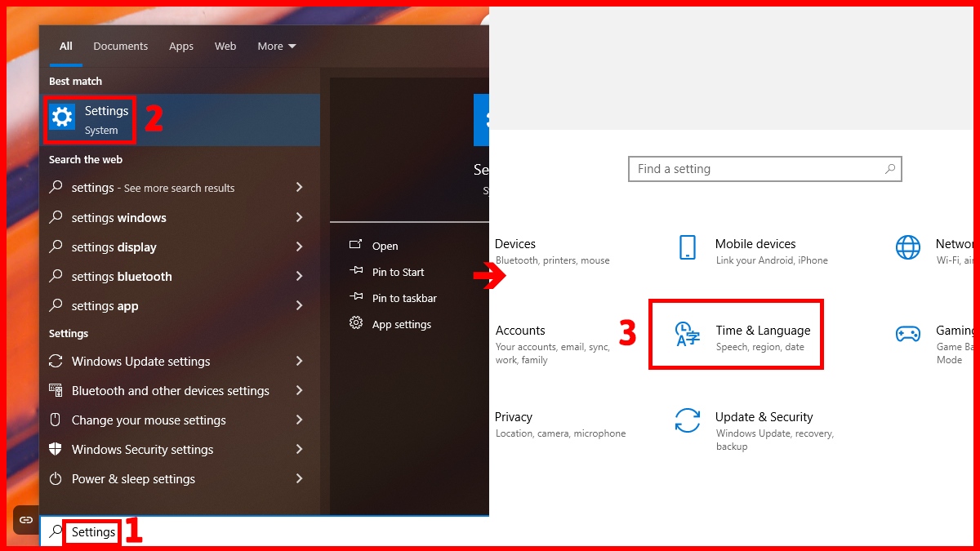Switch to the Web tab
This screenshot has height=551, width=980.
(x=225, y=46)
